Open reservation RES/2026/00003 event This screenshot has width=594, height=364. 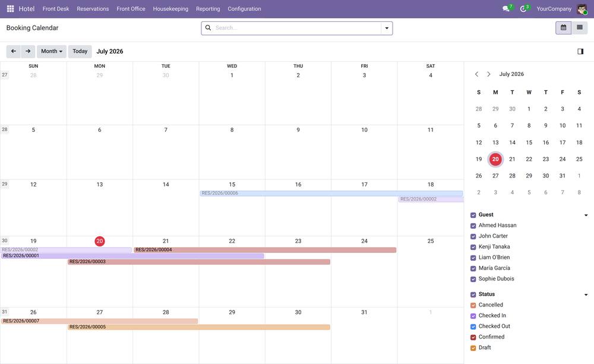click(199, 262)
